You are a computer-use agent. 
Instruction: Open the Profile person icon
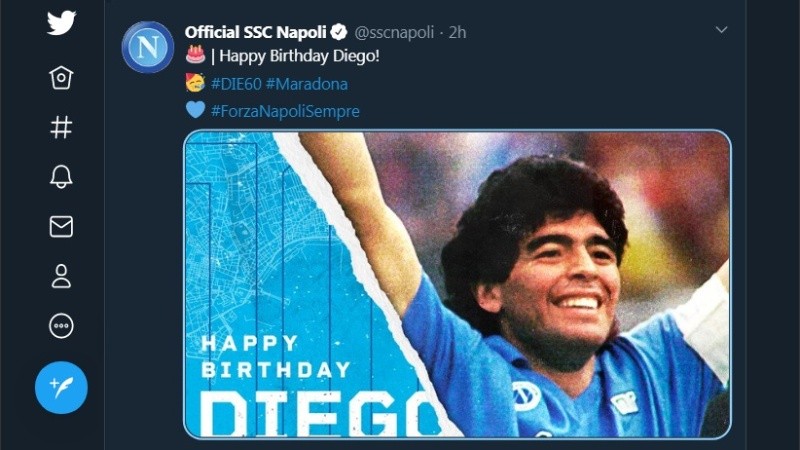coord(61,277)
